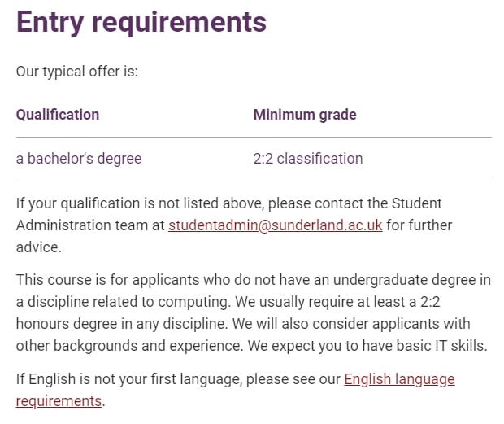Click the divider line under the table header
The image size is (504, 424).
[254, 137]
